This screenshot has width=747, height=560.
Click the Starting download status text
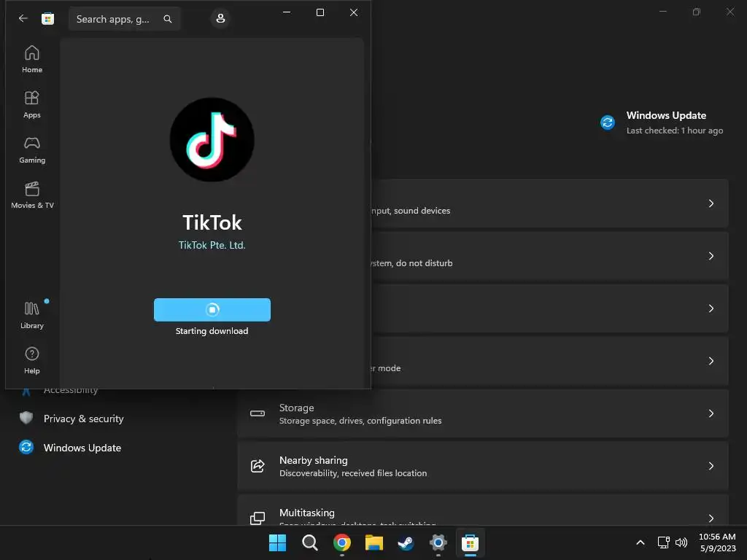[x=212, y=331]
